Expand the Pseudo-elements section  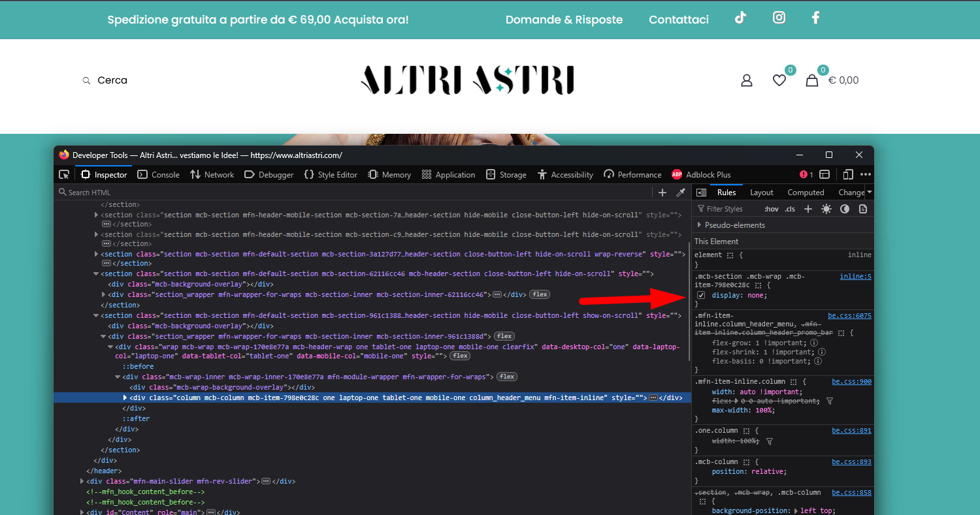(x=700, y=225)
